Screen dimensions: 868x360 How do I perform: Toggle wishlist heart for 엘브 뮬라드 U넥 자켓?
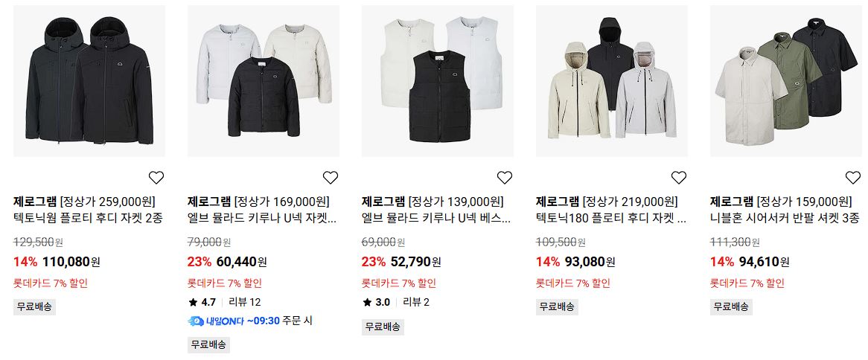(331, 178)
